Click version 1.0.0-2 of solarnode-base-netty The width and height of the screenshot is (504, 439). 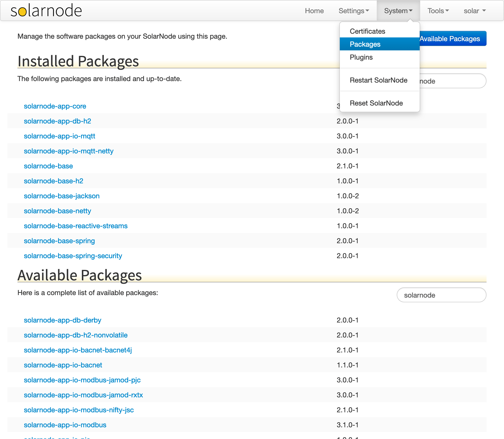tap(348, 211)
